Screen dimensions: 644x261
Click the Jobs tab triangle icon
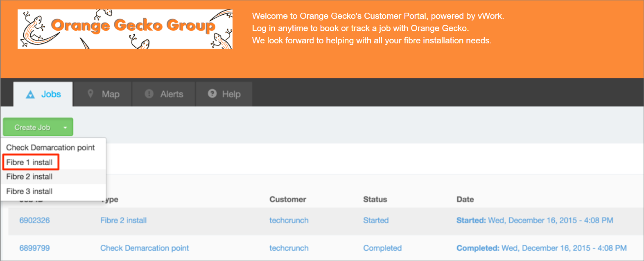pos(30,94)
